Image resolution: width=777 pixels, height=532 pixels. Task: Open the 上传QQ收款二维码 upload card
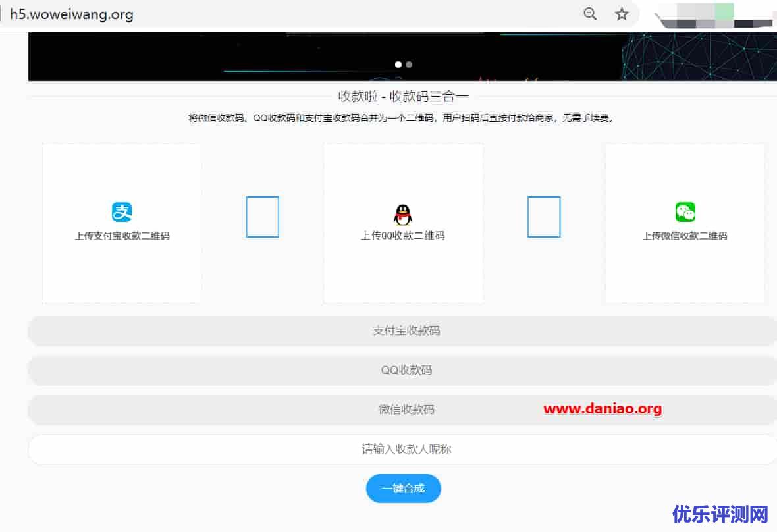point(404,223)
